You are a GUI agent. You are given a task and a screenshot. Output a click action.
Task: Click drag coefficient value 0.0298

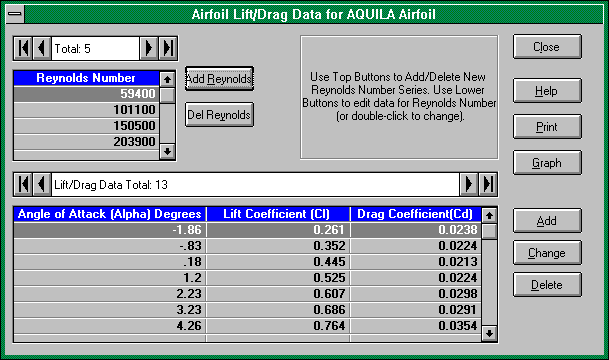(416, 294)
